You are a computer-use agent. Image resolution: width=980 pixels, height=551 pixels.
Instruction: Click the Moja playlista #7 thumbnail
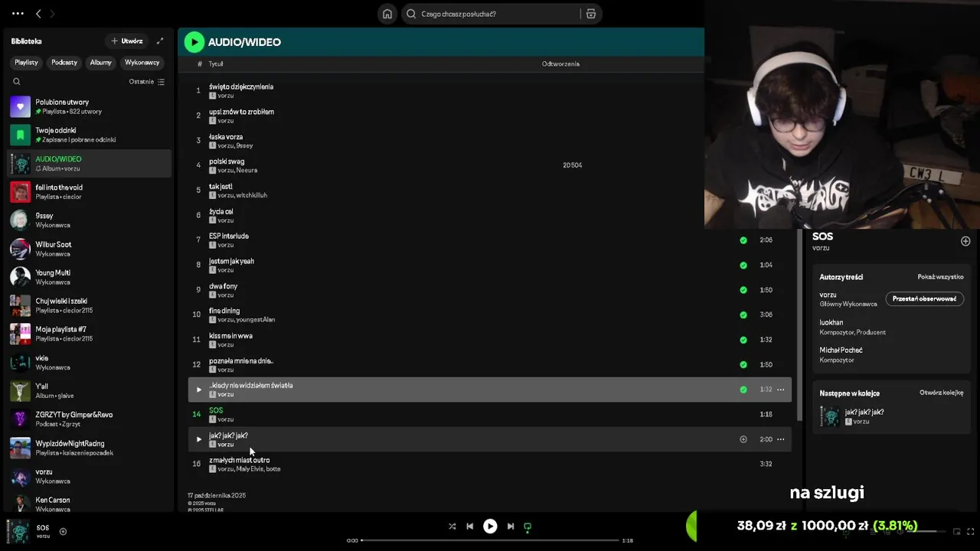pyautogui.click(x=20, y=334)
